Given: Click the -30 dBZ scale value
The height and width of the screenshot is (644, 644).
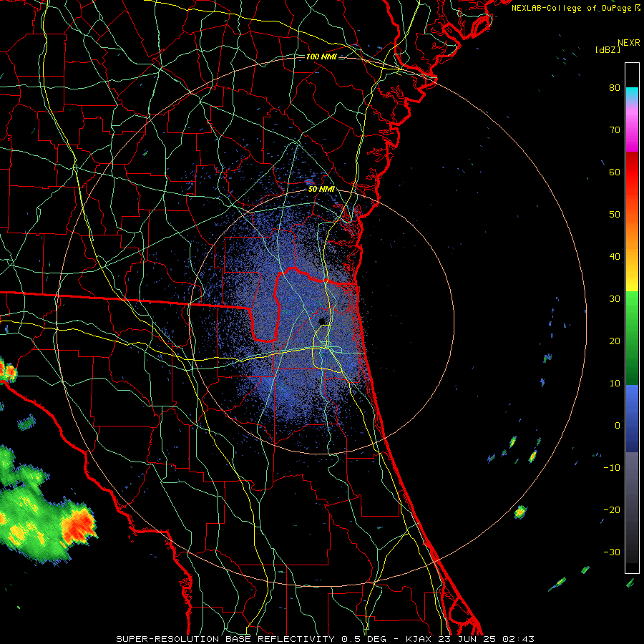Looking at the screenshot, I should (x=612, y=552).
